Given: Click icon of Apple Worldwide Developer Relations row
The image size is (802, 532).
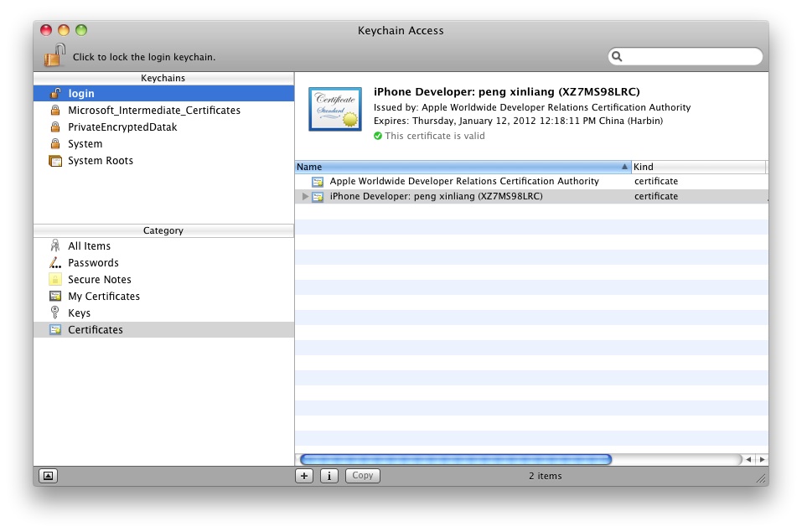Looking at the screenshot, I should click(318, 182).
